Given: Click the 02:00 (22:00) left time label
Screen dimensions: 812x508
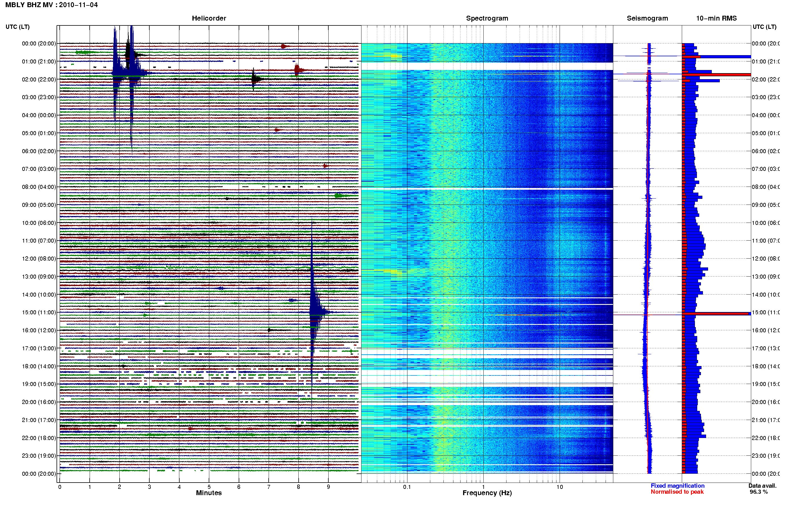Looking at the screenshot, I should point(39,79).
